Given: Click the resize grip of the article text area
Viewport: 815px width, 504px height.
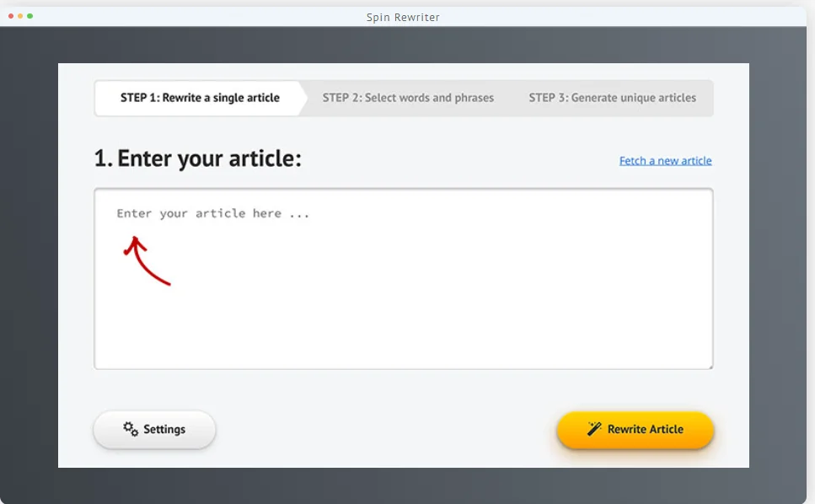Looking at the screenshot, I should click(710, 366).
